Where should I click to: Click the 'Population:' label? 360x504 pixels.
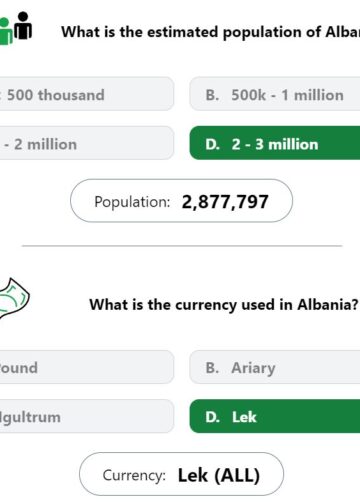click(x=132, y=202)
